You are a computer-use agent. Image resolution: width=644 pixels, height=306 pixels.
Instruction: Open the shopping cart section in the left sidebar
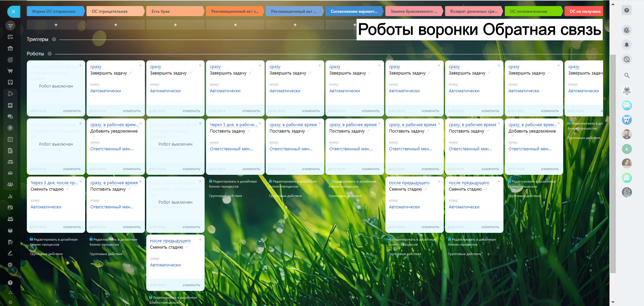10,71
